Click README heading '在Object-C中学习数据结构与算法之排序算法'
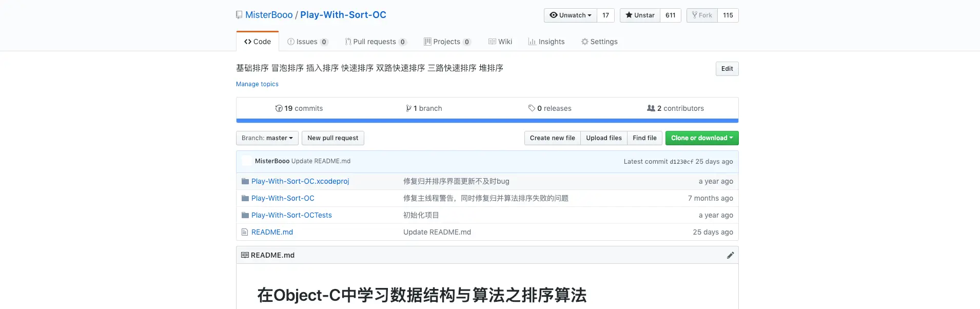Image resolution: width=980 pixels, height=309 pixels. (422, 295)
